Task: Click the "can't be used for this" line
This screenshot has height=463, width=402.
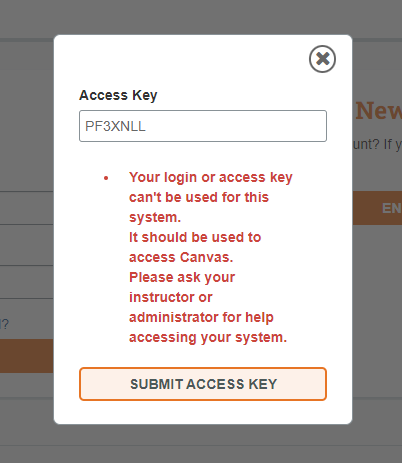Action: pos(199,197)
